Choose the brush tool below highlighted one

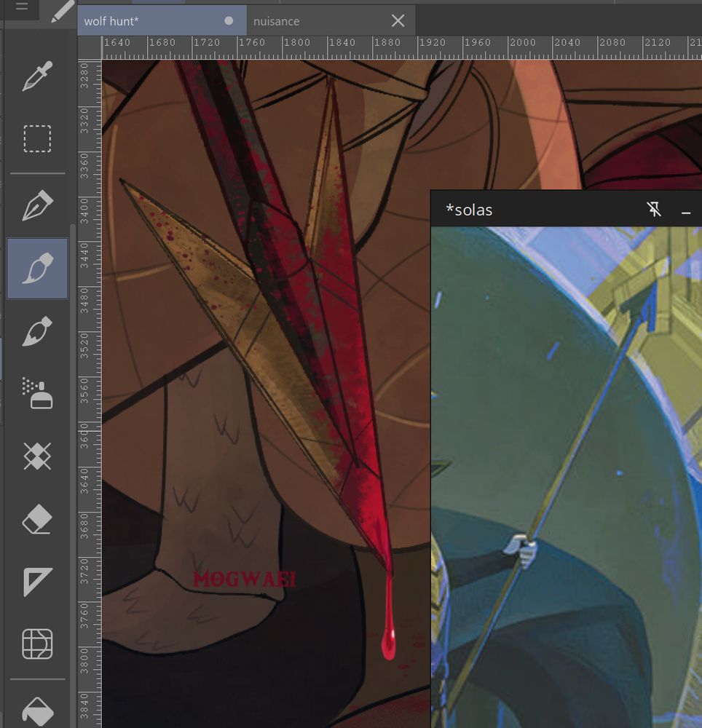37,331
